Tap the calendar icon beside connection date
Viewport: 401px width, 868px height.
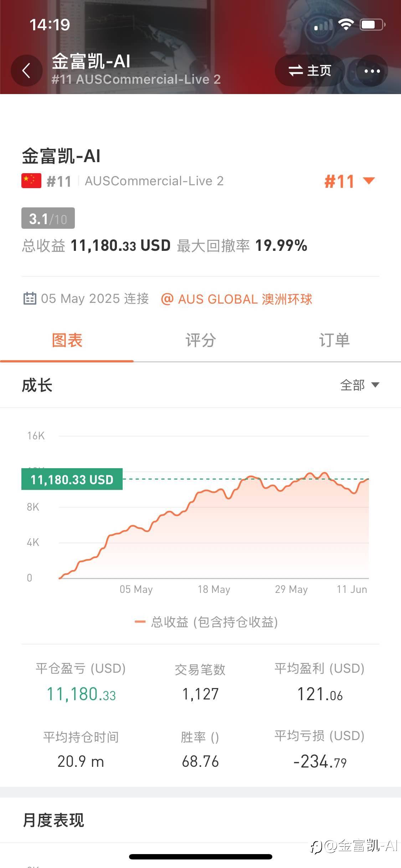[x=30, y=298]
